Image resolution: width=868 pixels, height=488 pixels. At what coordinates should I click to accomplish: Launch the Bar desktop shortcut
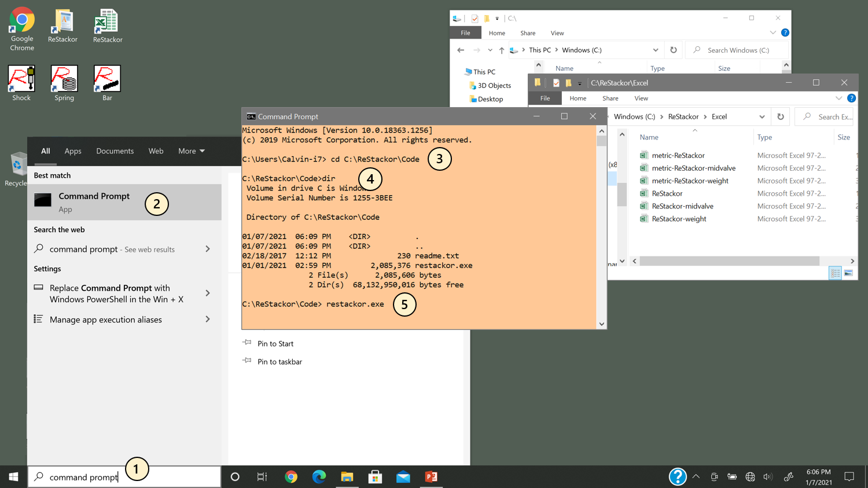107,83
